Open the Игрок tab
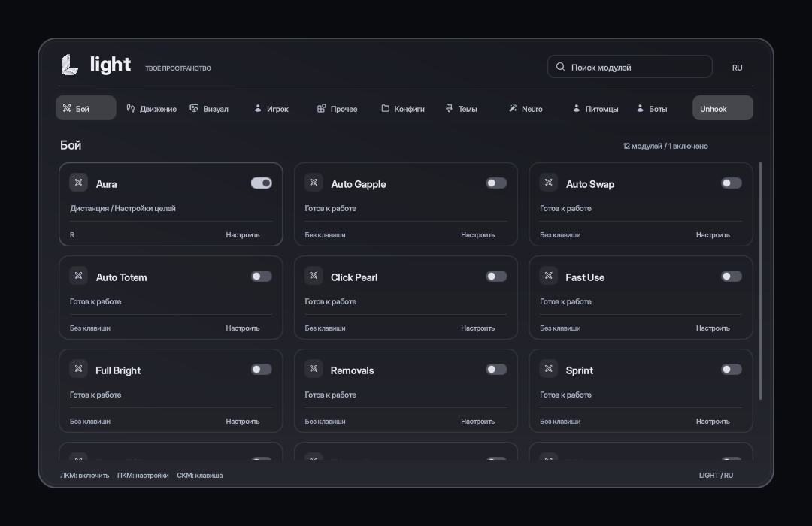 [x=271, y=109]
